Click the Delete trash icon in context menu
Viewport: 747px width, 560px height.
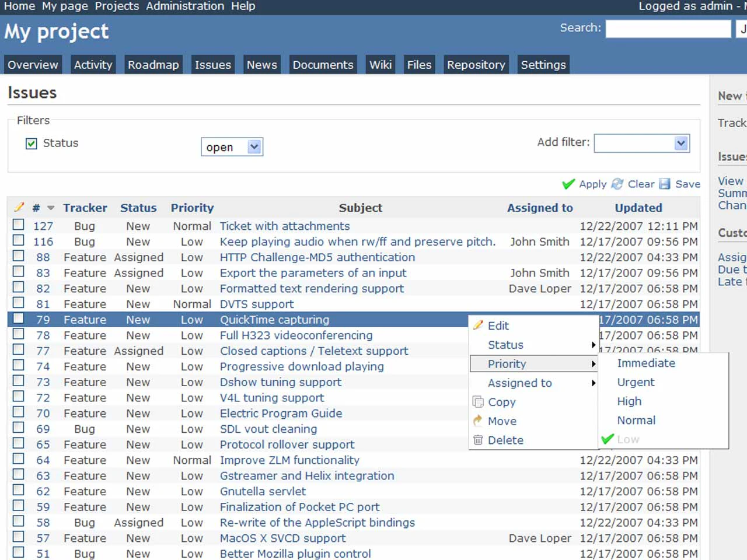pyautogui.click(x=479, y=440)
